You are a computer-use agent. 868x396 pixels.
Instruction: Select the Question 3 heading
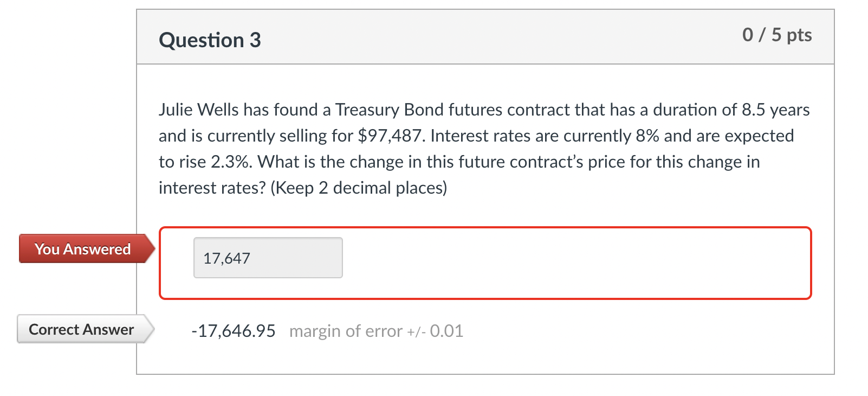[210, 40]
